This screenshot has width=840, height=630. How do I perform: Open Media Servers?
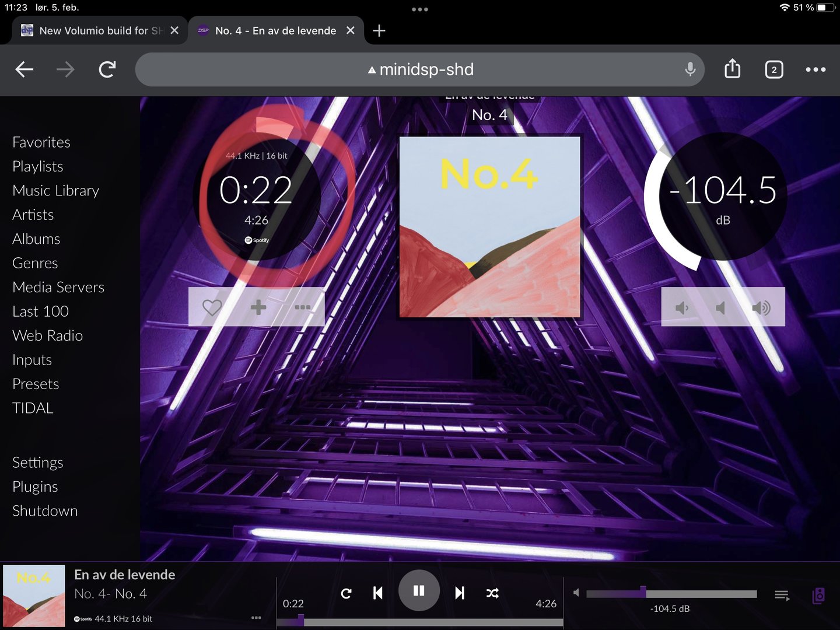pyautogui.click(x=58, y=288)
